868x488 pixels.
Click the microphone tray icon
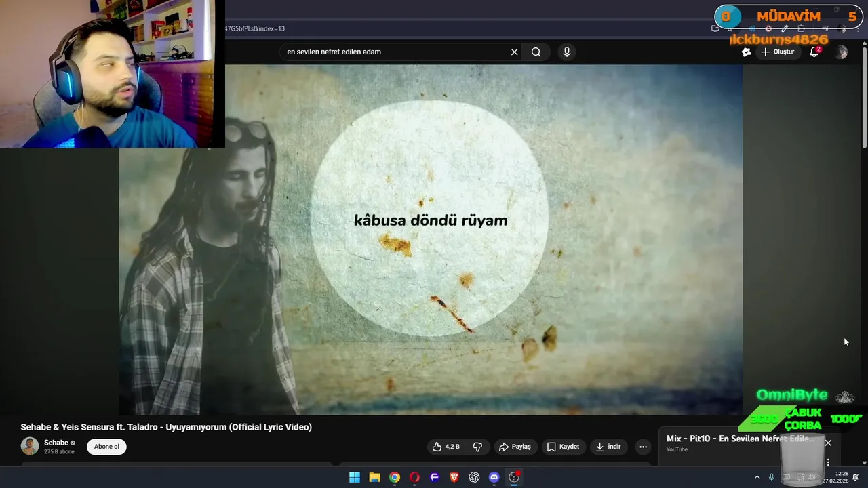772,477
